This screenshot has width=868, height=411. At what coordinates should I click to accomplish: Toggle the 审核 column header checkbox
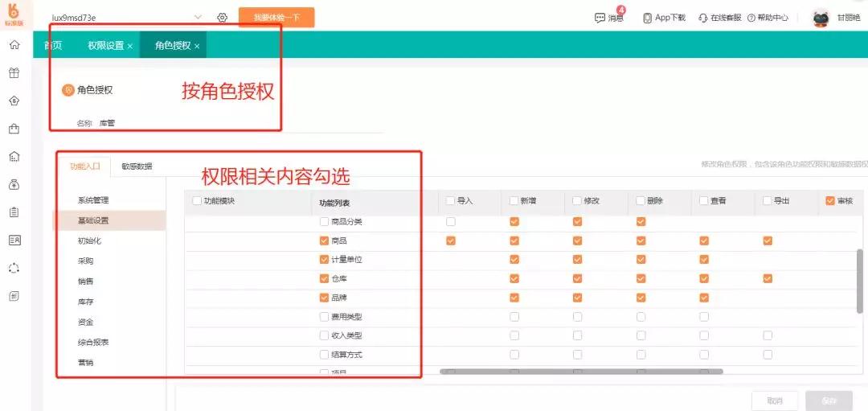pyautogui.click(x=831, y=201)
